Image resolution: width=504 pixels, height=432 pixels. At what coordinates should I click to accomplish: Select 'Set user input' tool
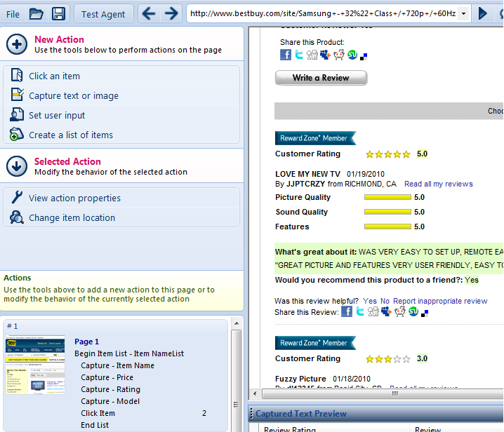(x=121, y=115)
